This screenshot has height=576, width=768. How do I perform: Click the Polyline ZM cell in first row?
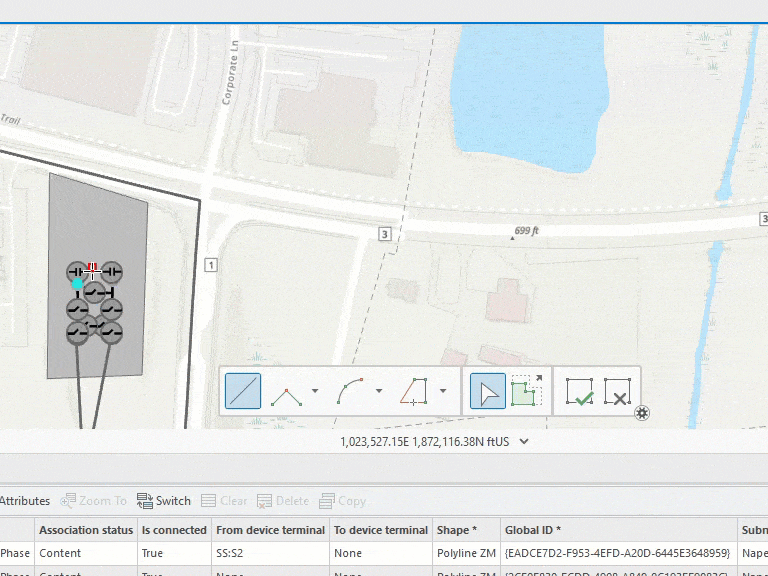(x=466, y=553)
